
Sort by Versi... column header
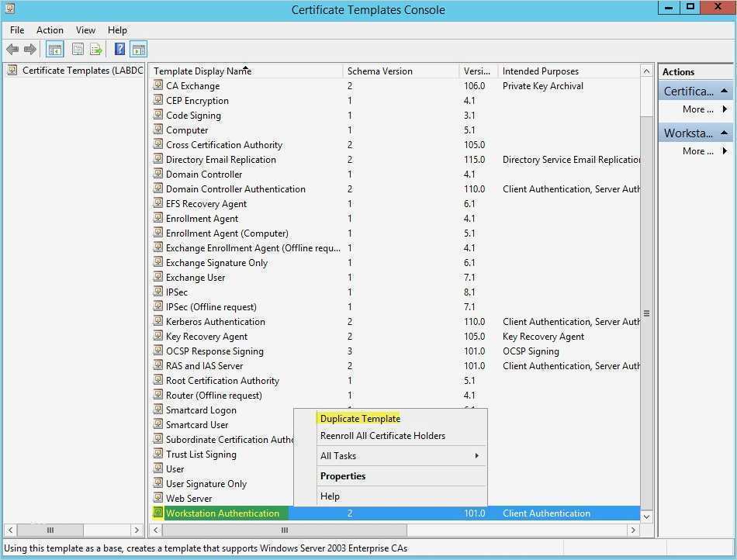[x=478, y=71]
